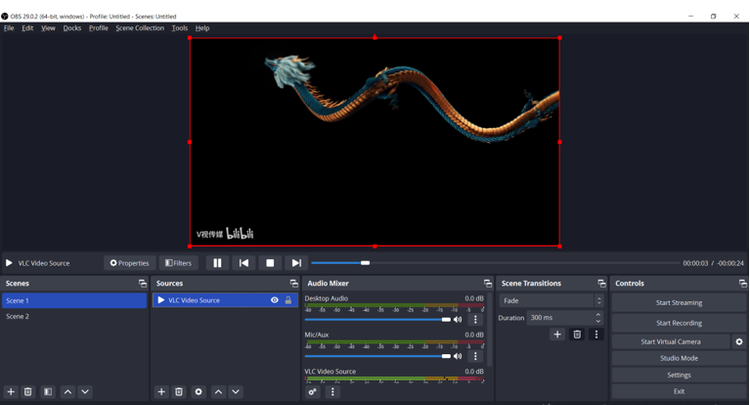Image resolution: width=750 pixels, height=405 pixels.
Task: Open advanced audio properties gears icon
Action: tap(313, 392)
